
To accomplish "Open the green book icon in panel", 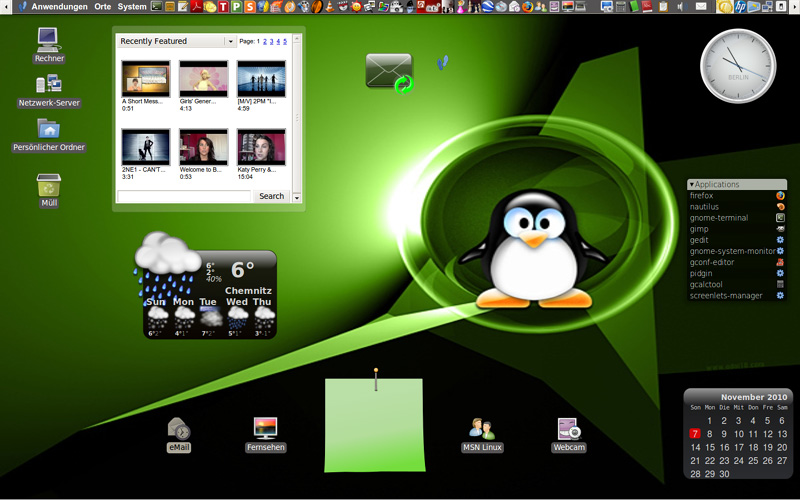I will [x=634, y=7].
